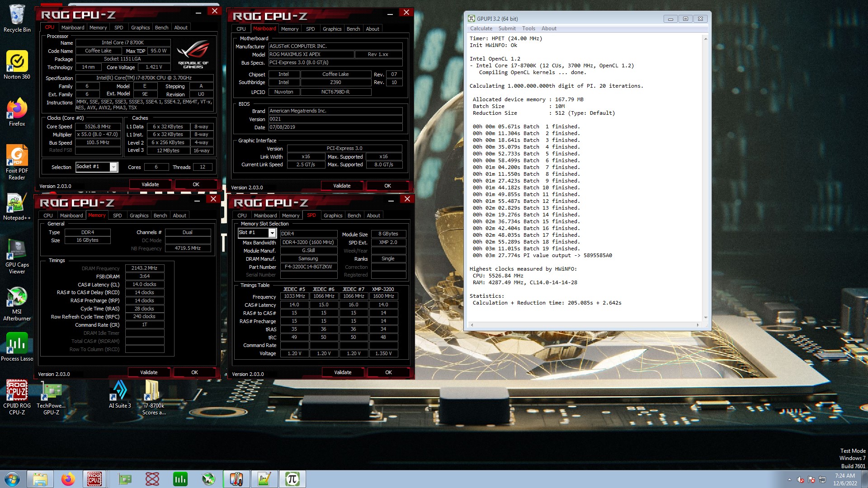
Task: Open the Windows Start orb
Action: [x=12, y=479]
